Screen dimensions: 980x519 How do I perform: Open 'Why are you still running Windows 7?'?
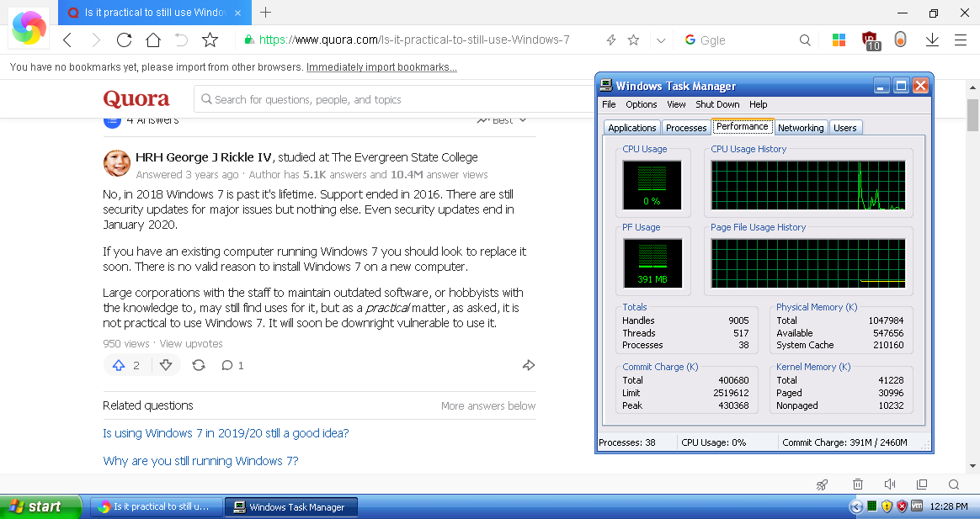click(200, 461)
